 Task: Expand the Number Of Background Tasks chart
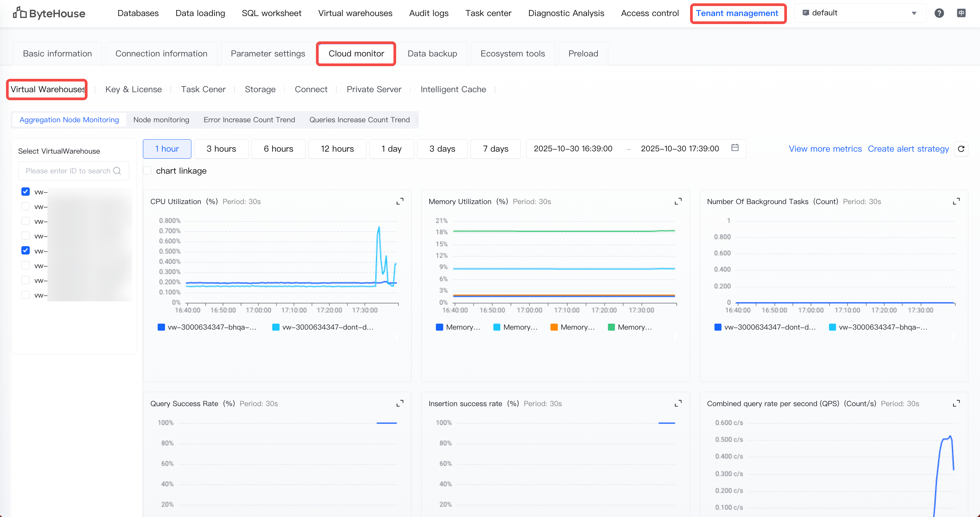956,201
